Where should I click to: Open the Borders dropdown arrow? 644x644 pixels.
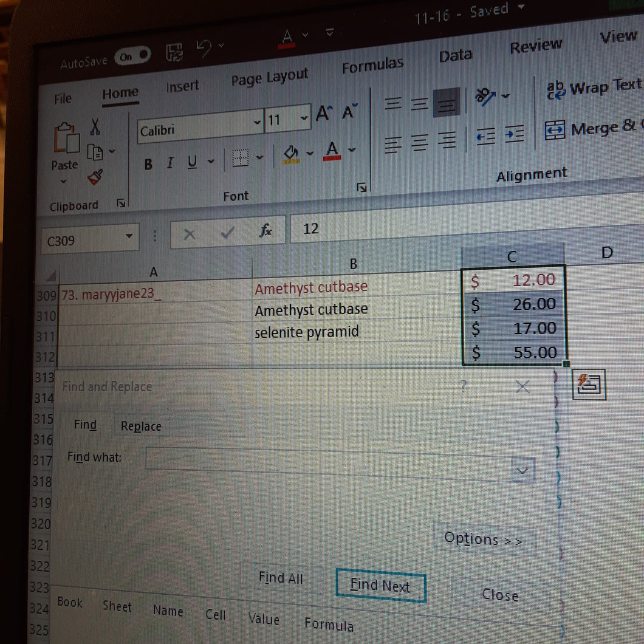point(259,157)
